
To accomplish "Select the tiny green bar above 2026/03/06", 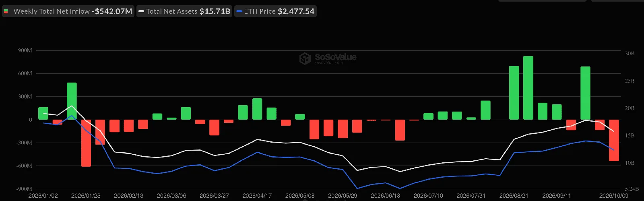I will coord(171,118).
